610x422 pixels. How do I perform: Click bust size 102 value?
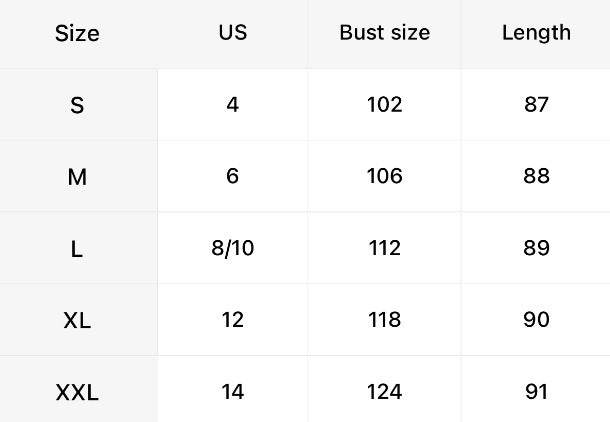point(384,104)
